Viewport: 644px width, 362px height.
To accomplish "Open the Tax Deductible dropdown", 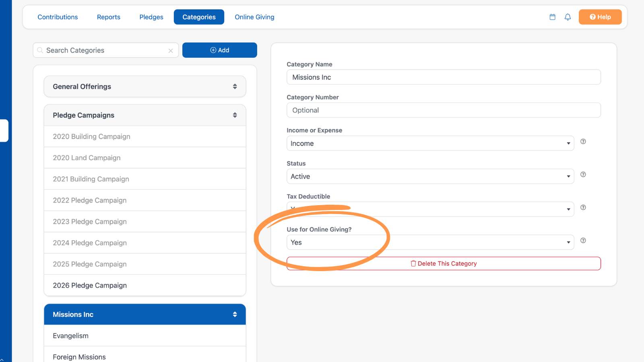I will 430,209.
